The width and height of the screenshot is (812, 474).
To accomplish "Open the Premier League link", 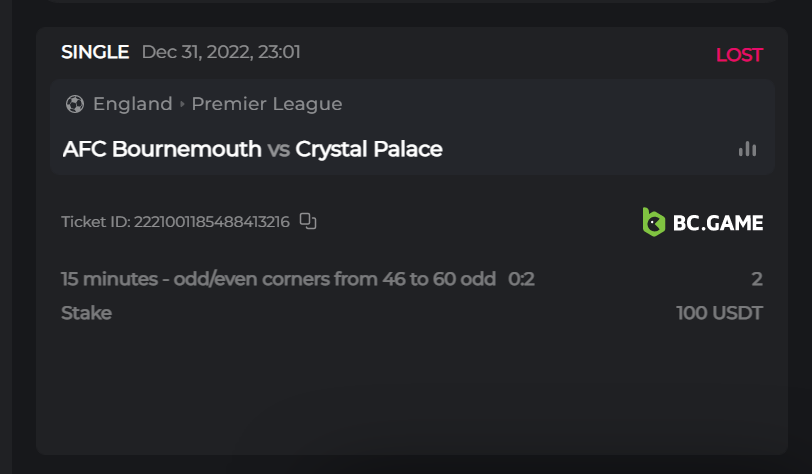I will (x=267, y=104).
